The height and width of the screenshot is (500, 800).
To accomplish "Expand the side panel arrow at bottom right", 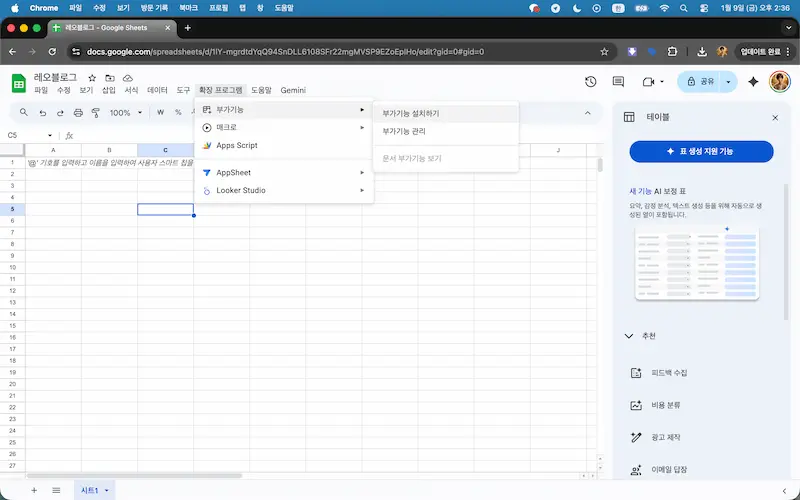I will 784,491.
